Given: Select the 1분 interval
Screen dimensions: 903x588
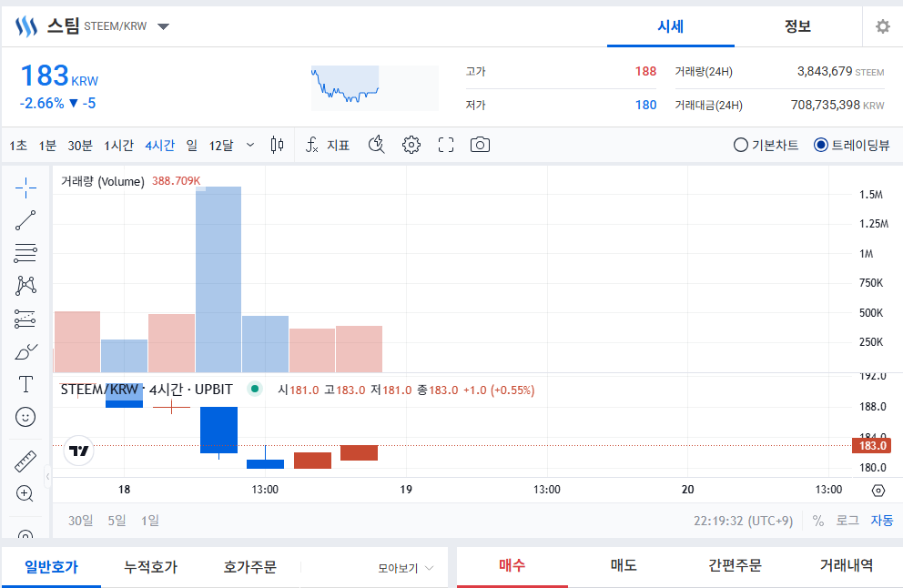Looking at the screenshot, I should (47, 146).
